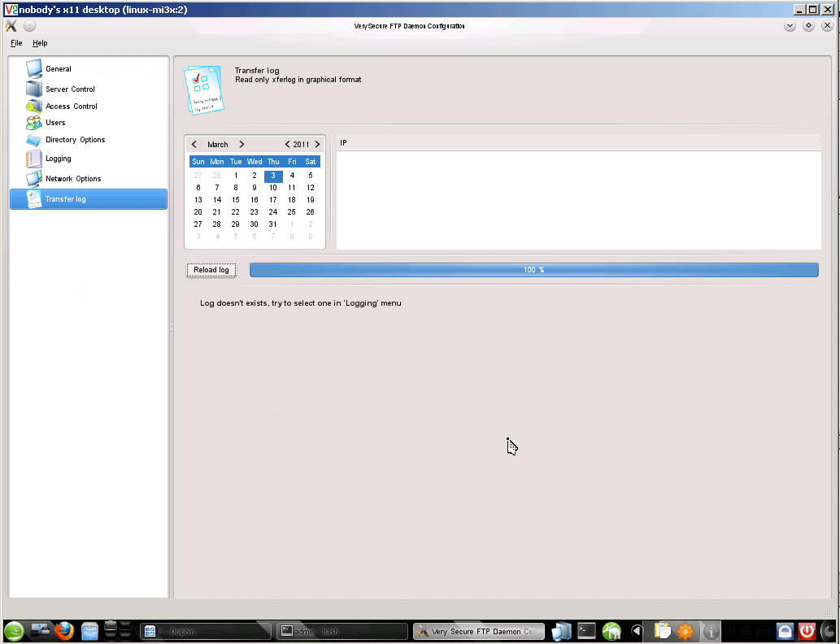Pick February 28 greyed date
This screenshot has height=644, width=840.
coord(217,175)
